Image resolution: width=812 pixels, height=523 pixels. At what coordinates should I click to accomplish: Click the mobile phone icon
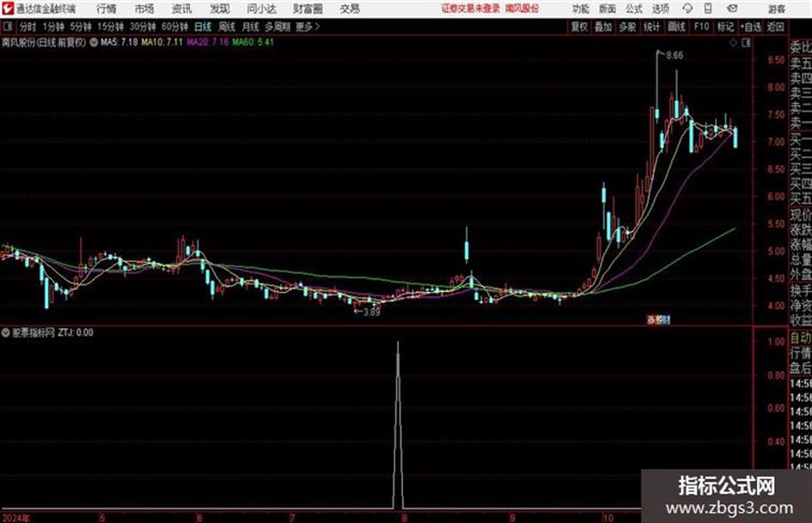point(708,9)
